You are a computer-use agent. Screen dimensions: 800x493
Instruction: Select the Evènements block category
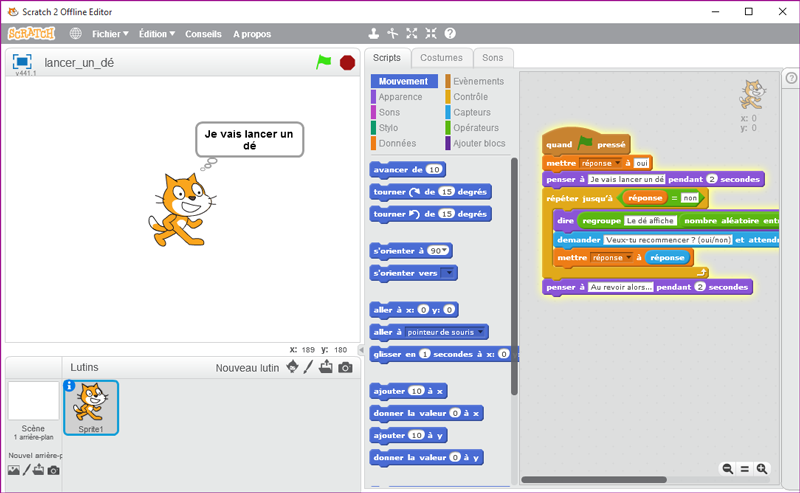[x=478, y=81]
